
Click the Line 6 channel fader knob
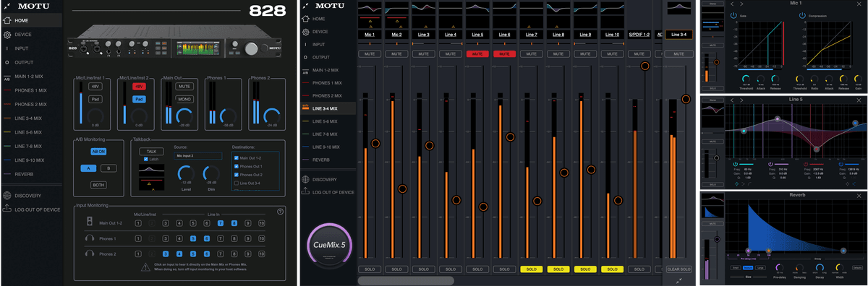pyautogui.click(x=509, y=136)
